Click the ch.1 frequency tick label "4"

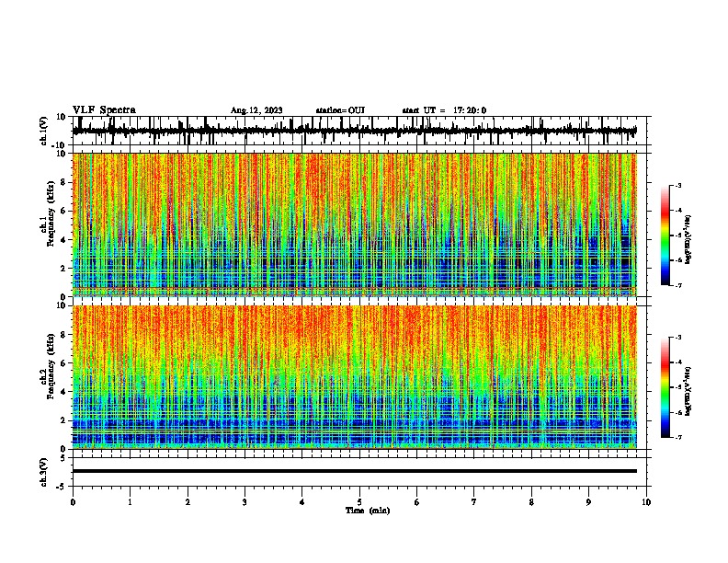[63, 240]
